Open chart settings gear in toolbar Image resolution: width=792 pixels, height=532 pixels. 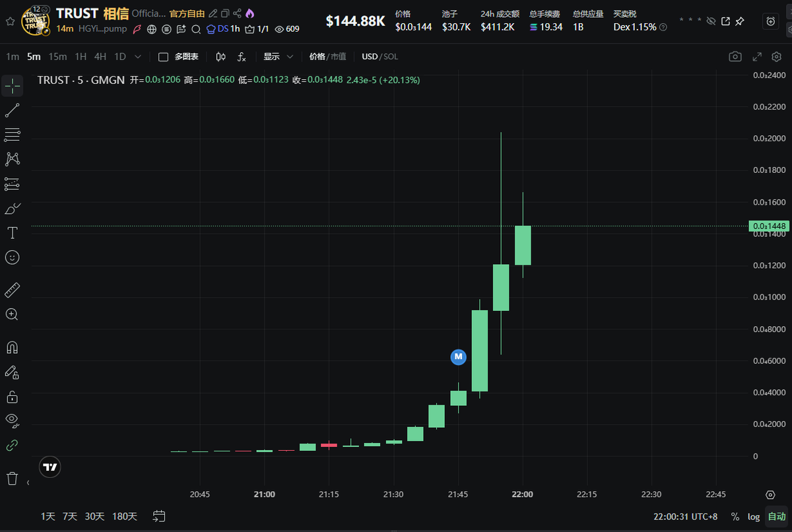[776, 57]
